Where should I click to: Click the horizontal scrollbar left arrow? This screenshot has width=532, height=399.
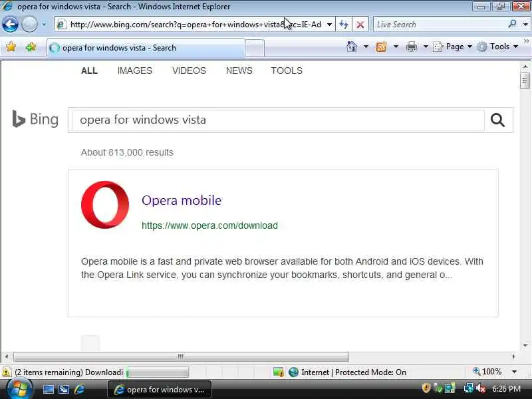point(7,356)
